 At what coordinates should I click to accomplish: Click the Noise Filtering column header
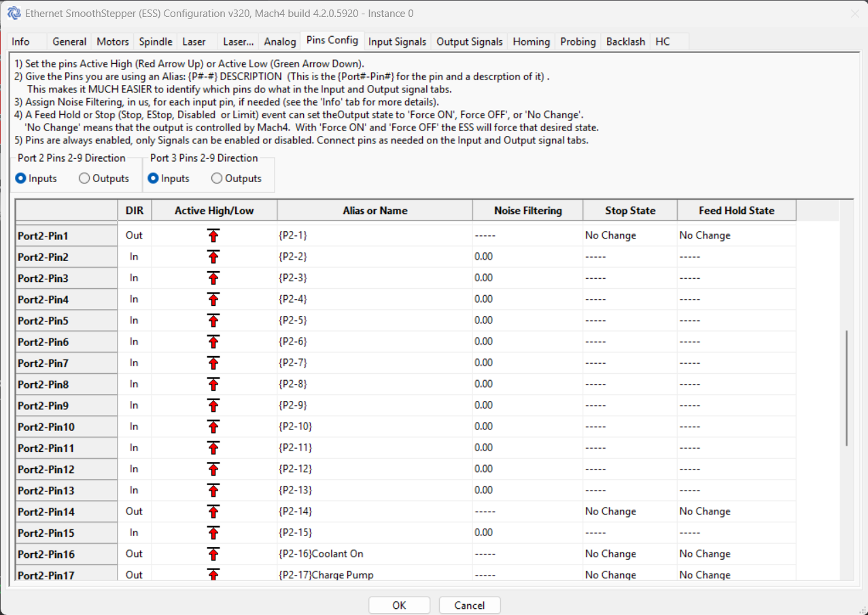pyautogui.click(x=527, y=211)
